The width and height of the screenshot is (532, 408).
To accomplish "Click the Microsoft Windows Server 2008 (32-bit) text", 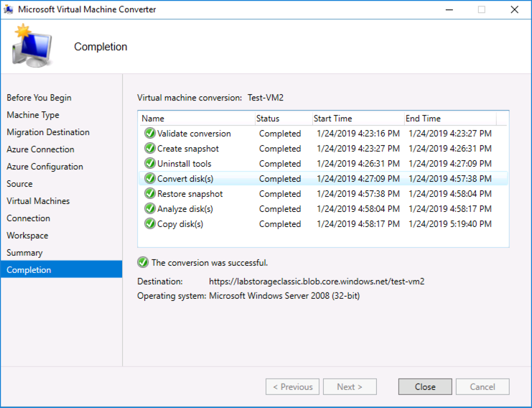I will [284, 296].
